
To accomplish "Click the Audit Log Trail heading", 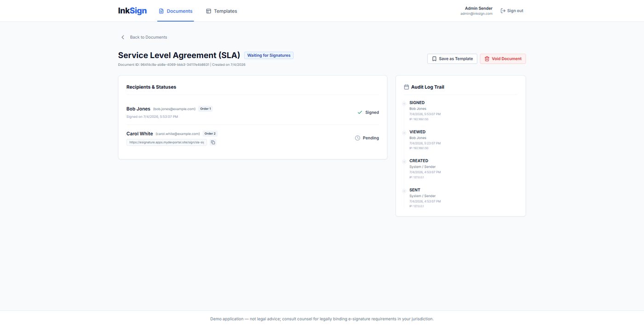I will [x=428, y=87].
